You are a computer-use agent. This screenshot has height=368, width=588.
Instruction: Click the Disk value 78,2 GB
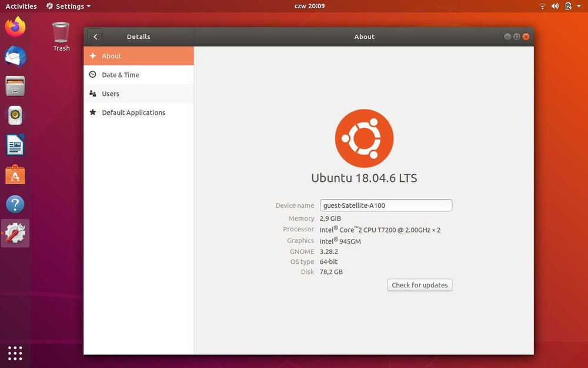pyautogui.click(x=331, y=272)
